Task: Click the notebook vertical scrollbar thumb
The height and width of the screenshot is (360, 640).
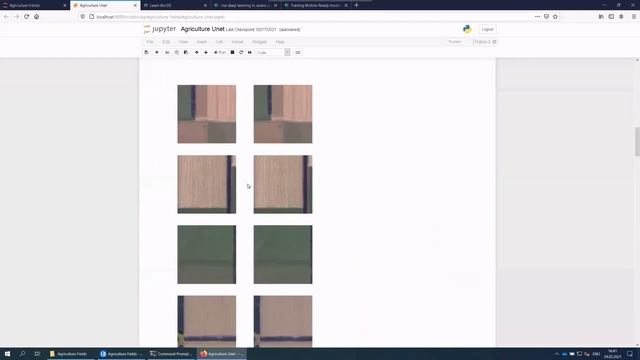Action: point(637,141)
